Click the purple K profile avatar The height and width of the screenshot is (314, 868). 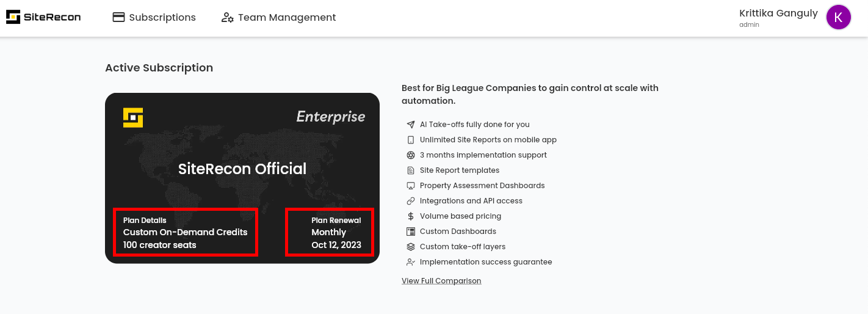838,17
